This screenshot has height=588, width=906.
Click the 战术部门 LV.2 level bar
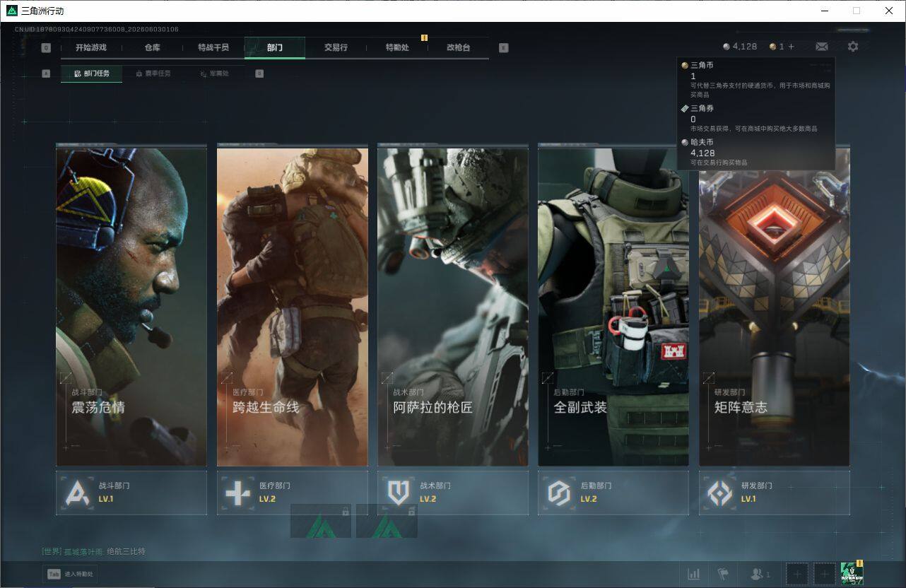[x=452, y=493]
